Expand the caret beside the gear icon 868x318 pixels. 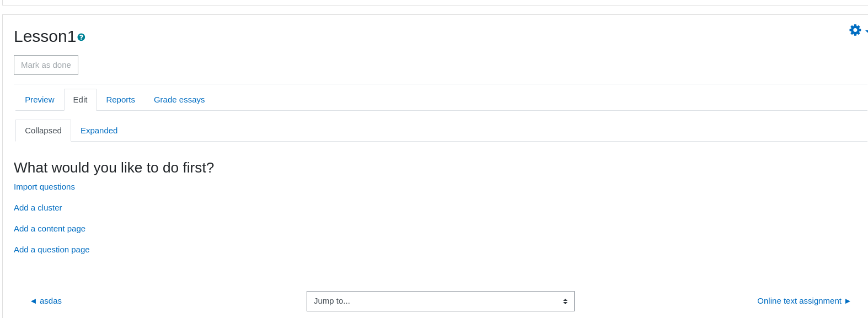click(866, 31)
